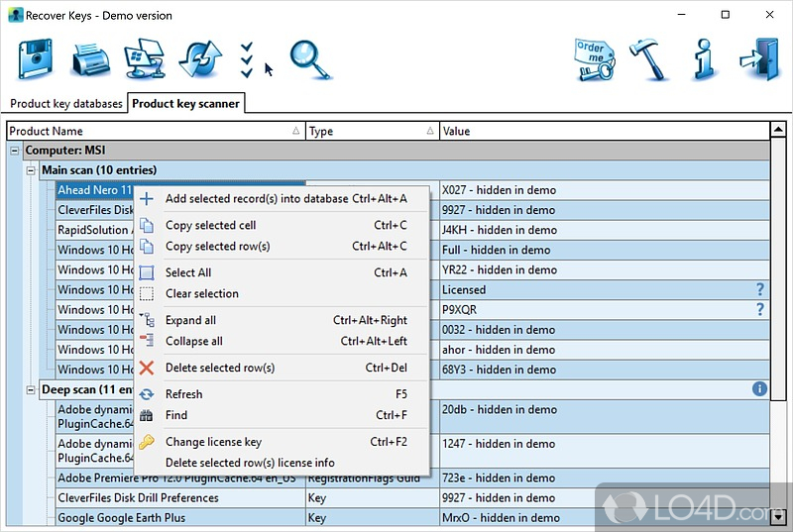This screenshot has height=532, width=793.
Task: Click the exit door icon
Action: [758, 59]
